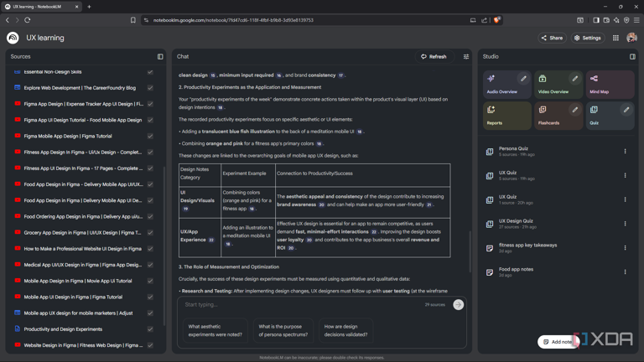Open the Settings button
Image resolution: width=644 pixels, height=362 pixels.
coord(588,38)
